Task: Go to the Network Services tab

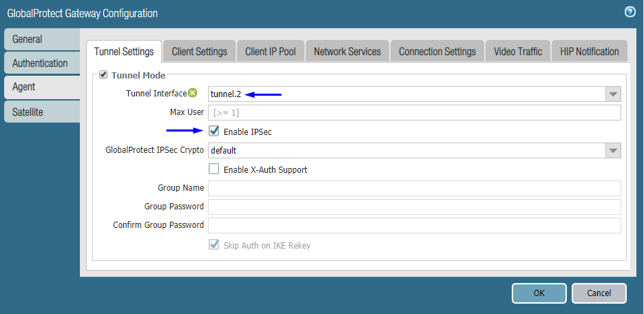Action: click(x=347, y=52)
